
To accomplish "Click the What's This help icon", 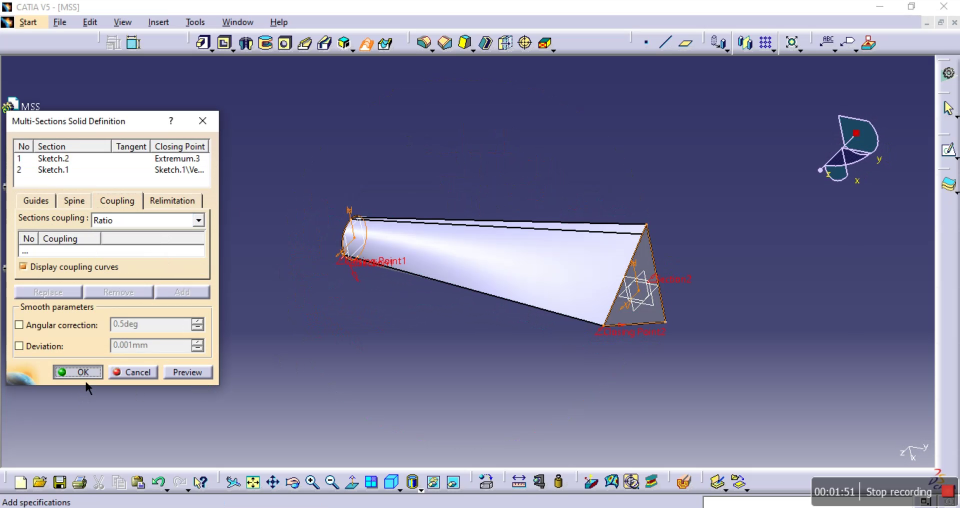I will pyautogui.click(x=200, y=482).
